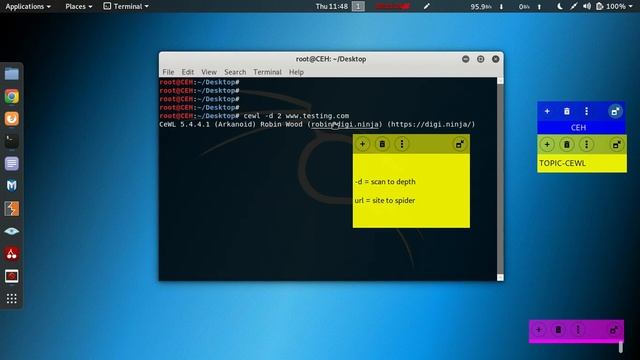The image size is (640, 360).
Task: Click the pencil icon in top panel
Action: pos(427,6)
